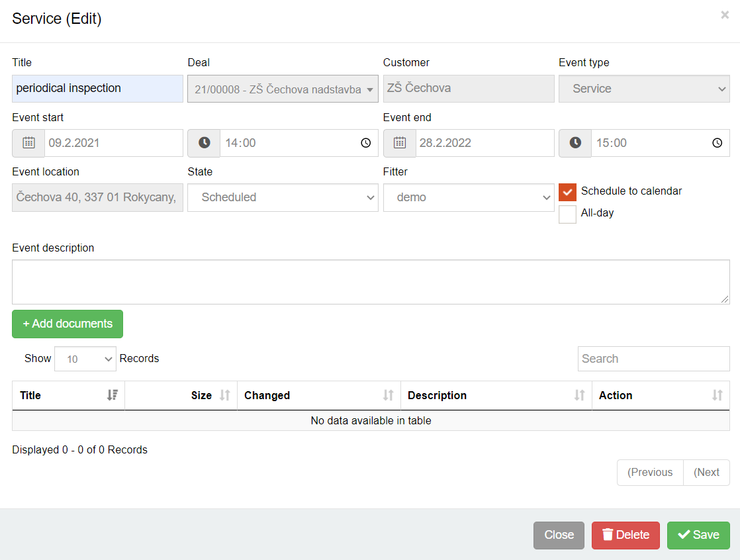Sort the documents table by Description
The width and height of the screenshot is (740, 560).
point(496,395)
